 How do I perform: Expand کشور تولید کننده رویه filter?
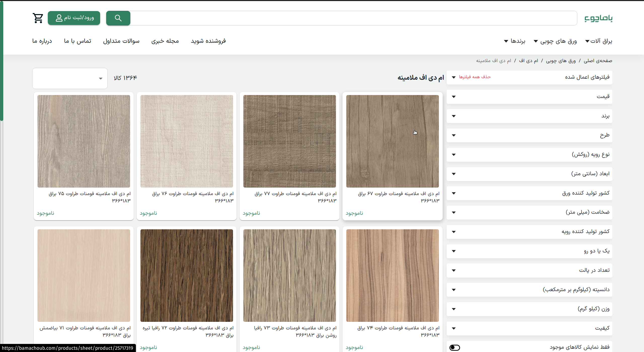coord(529,232)
